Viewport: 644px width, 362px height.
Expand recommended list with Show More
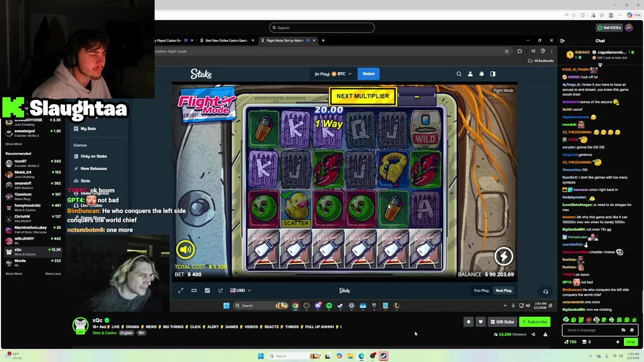[14, 274]
